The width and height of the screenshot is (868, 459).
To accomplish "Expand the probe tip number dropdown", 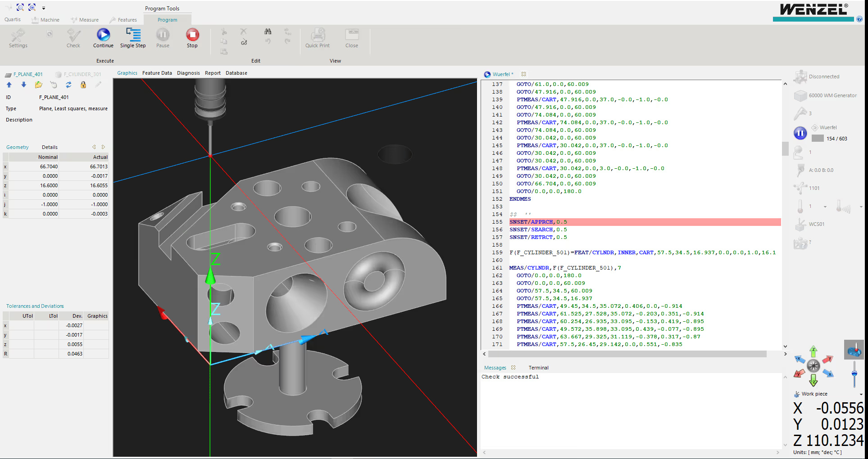I will [825, 207].
